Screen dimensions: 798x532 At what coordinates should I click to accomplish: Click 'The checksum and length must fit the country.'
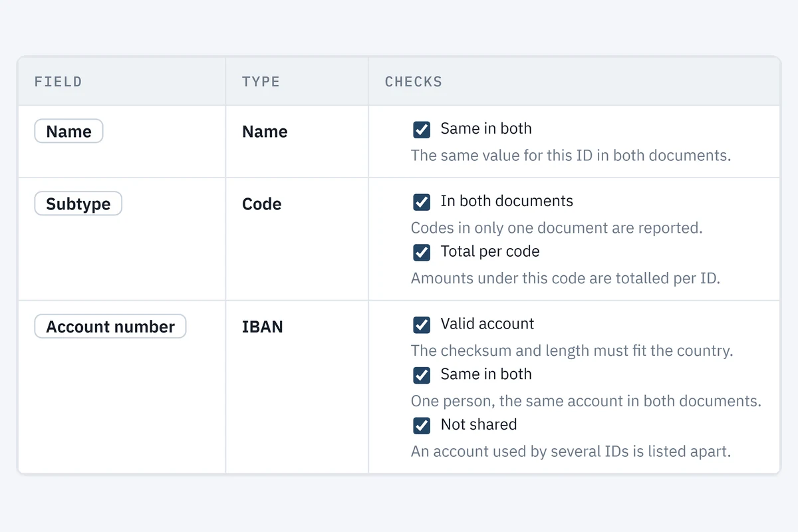(x=572, y=351)
